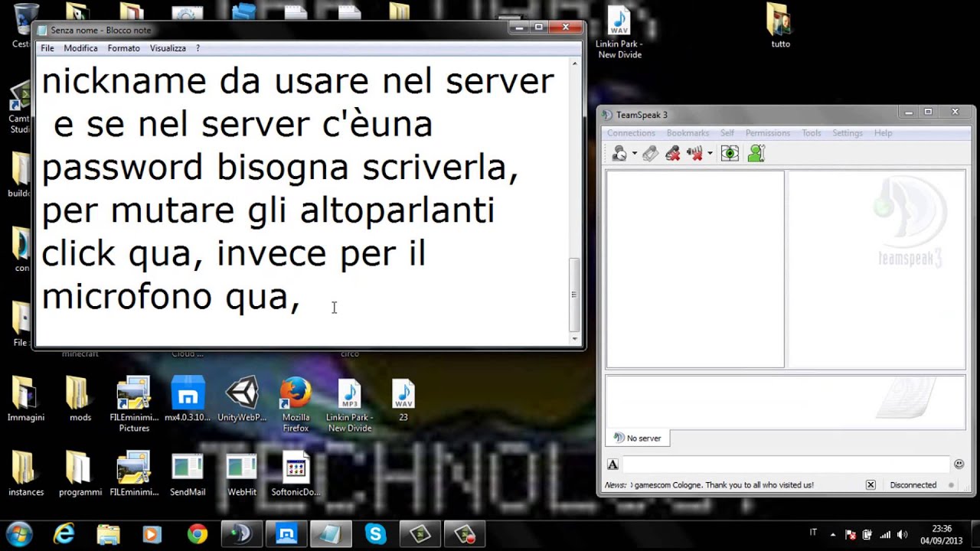Select Linkin Park WAV file beside the tutto folder
This screenshot has width=980, height=551.
[619, 31]
